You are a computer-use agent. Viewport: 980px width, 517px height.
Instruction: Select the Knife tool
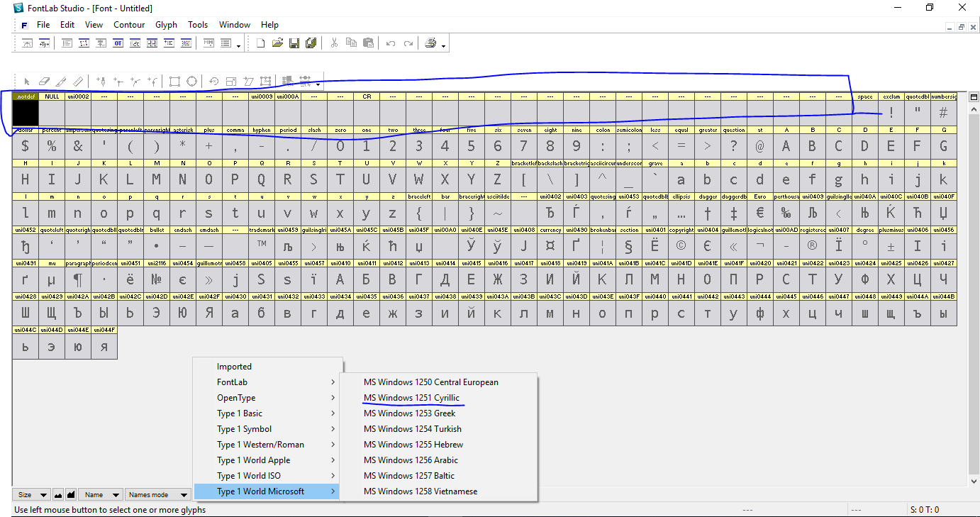[61, 82]
